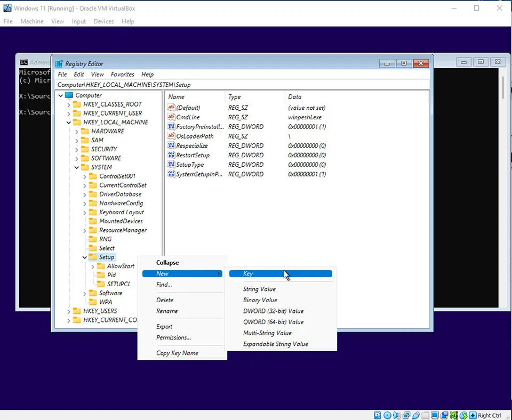Image resolution: width=512 pixels, height=420 pixels.
Task: Click the OsLoaderPath string value icon
Action: point(171,136)
